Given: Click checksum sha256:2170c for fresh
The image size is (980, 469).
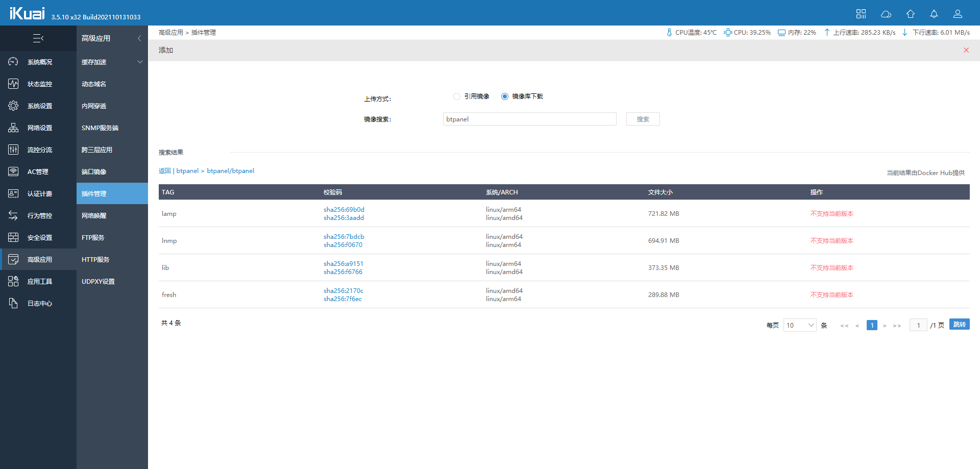Looking at the screenshot, I should pos(343,291).
